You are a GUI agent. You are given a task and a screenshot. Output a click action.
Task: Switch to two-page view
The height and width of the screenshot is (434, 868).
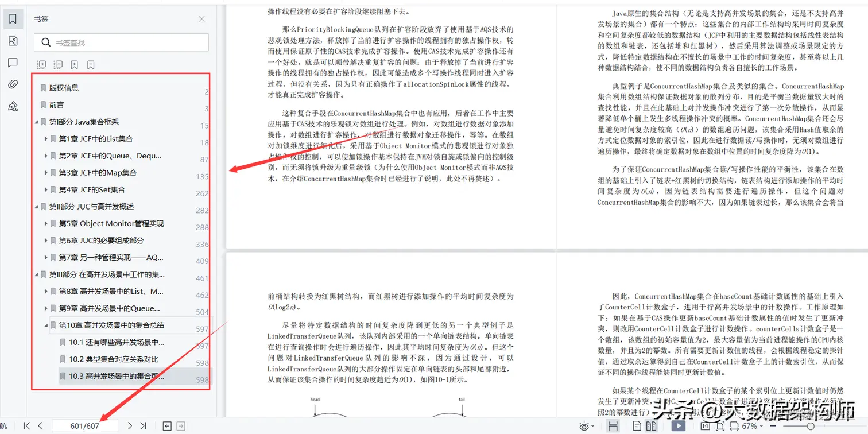tap(651, 426)
